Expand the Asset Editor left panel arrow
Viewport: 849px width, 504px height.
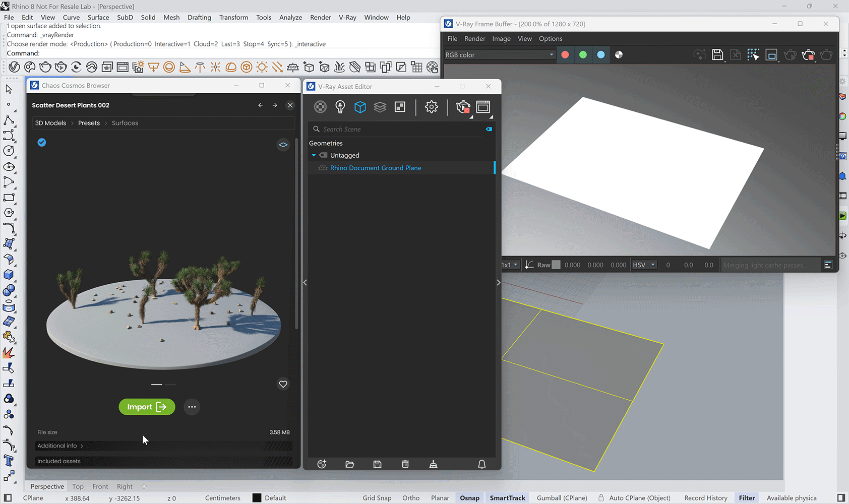pos(305,283)
